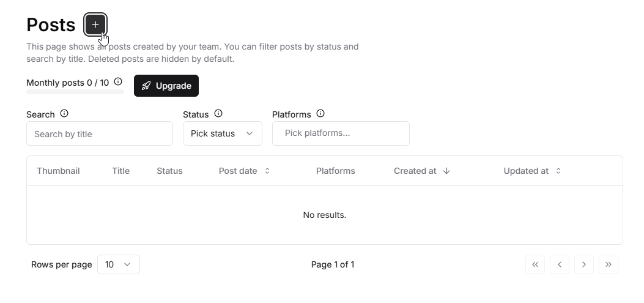Click the plus button to create a post
Image resolution: width=644 pixels, height=303 pixels.
point(95,24)
